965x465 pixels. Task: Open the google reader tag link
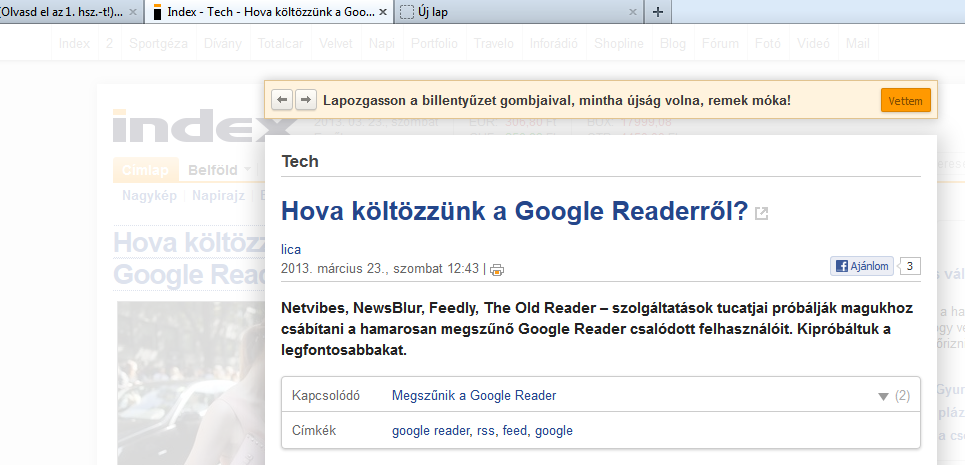point(431,431)
